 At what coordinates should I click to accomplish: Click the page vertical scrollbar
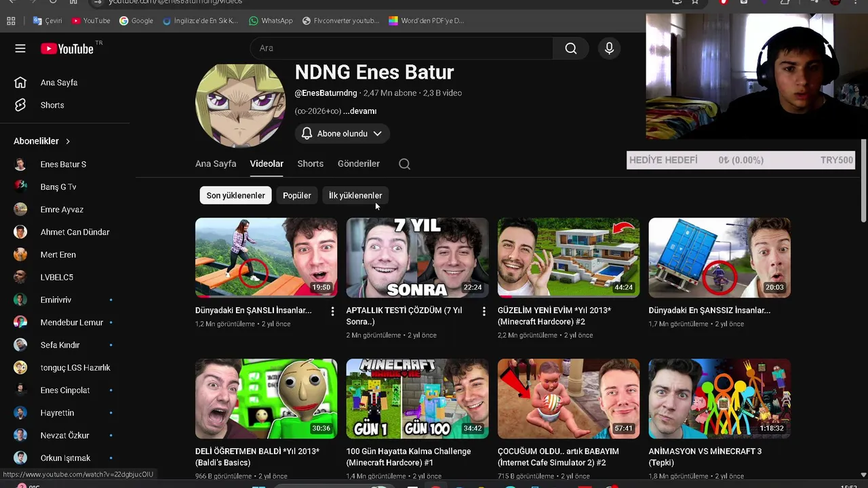pyautogui.click(x=863, y=181)
